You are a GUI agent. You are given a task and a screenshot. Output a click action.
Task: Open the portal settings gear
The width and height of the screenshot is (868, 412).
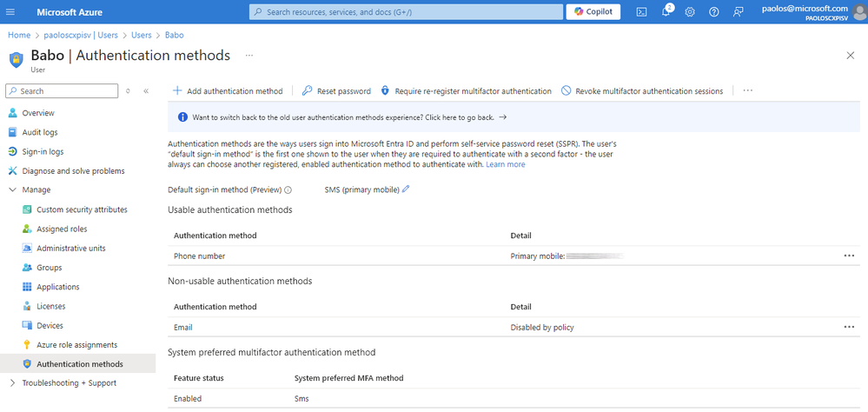pos(690,11)
